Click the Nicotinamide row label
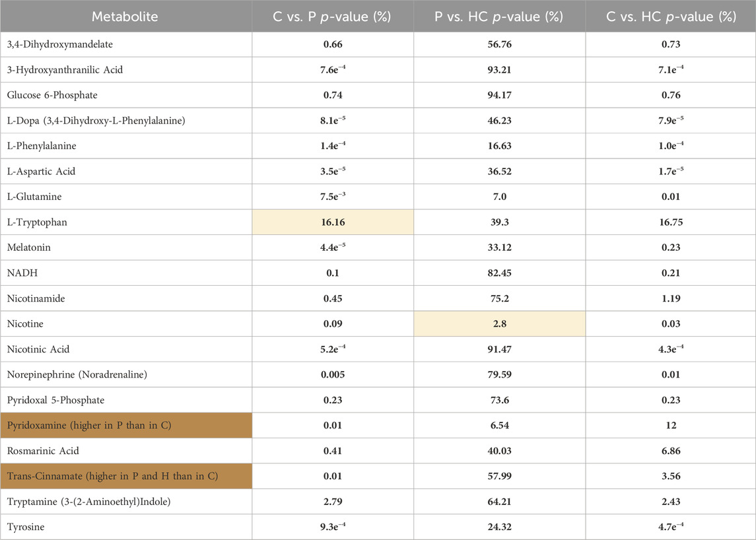Screen dimensions: 756x540 (36, 298)
